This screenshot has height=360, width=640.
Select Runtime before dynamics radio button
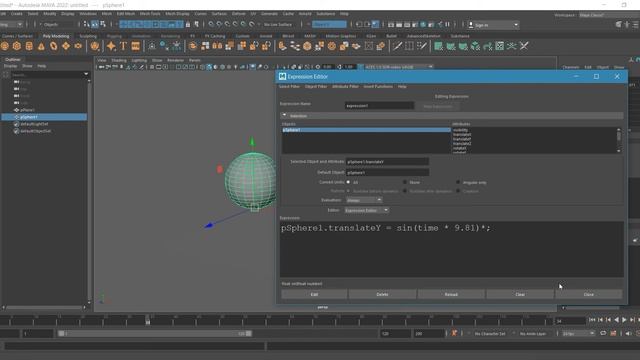point(348,191)
